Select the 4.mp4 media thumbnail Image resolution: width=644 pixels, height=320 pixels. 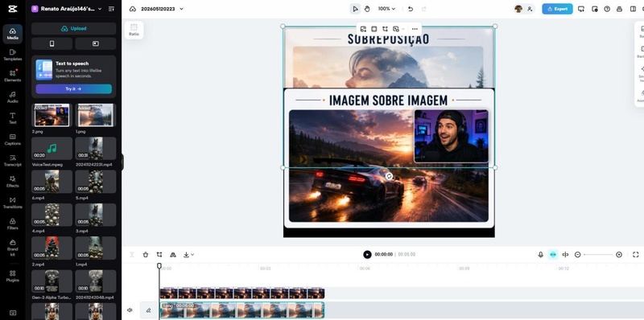pos(52,215)
